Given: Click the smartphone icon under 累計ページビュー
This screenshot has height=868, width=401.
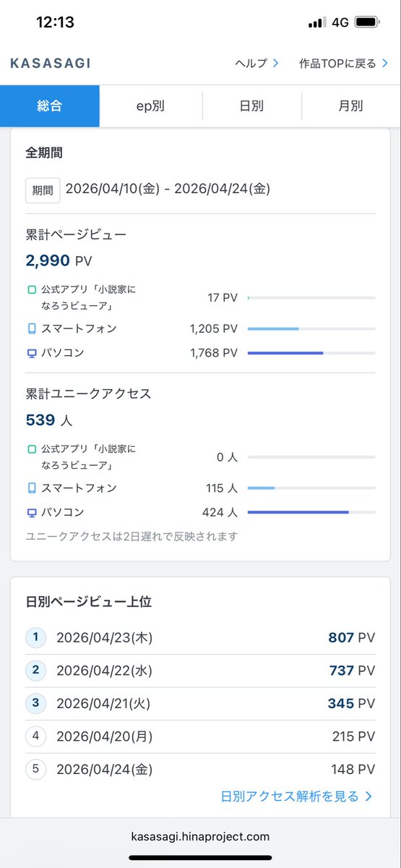Looking at the screenshot, I should (x=32, y=328).
